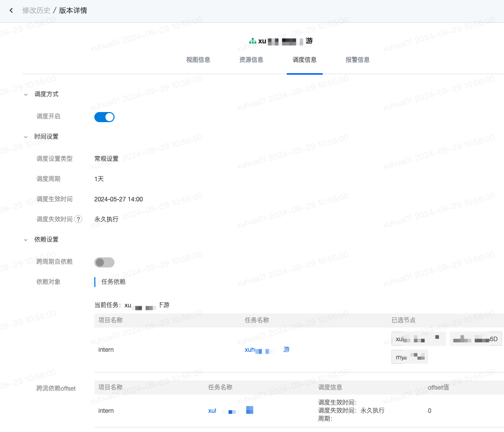Click the 调度设置类型 label
The height and width of the screenshot is (432, 504).
[x=54, y=159]
